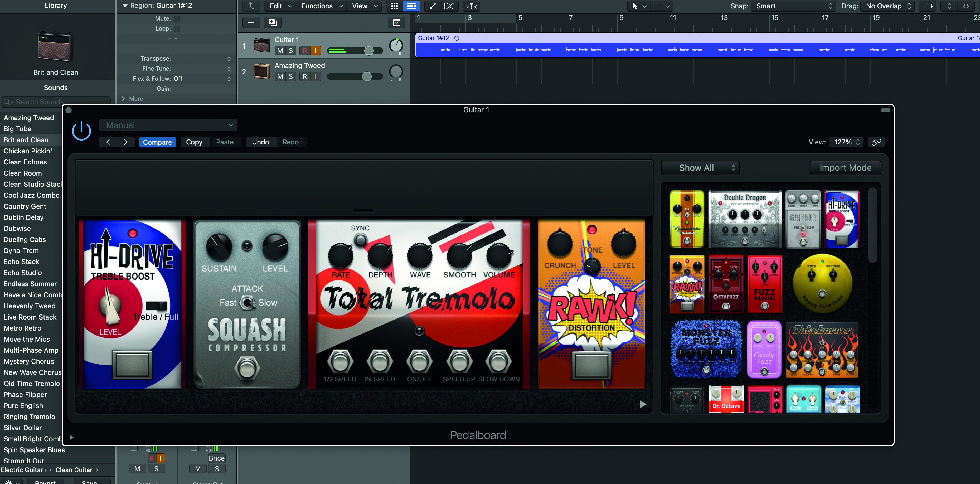
Task: Open the Manual preset dropdown
Action: pyautogui.click(x=168, y=125)
